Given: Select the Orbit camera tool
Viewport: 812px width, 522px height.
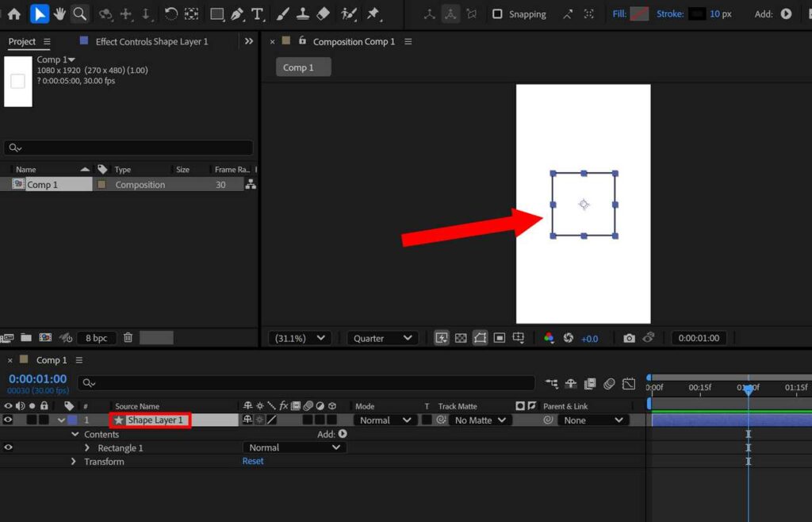Looking at the screenshot, I should (105, 14).
